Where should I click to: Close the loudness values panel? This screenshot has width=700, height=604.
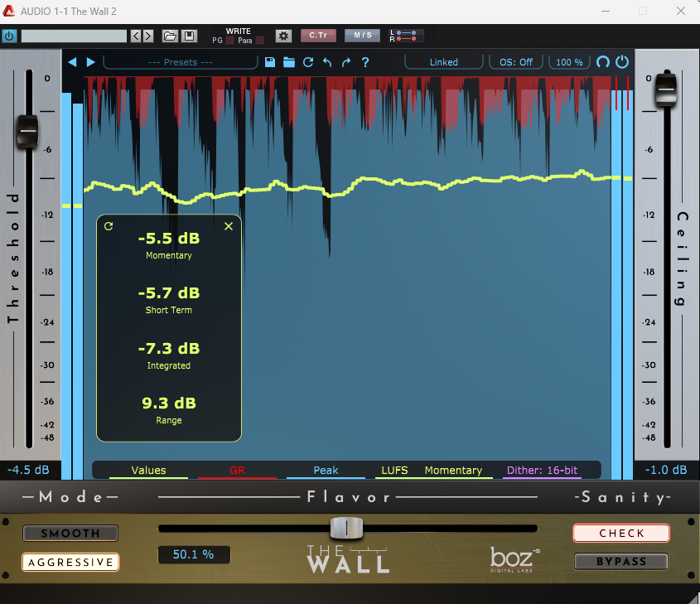[x=229, y=226]
